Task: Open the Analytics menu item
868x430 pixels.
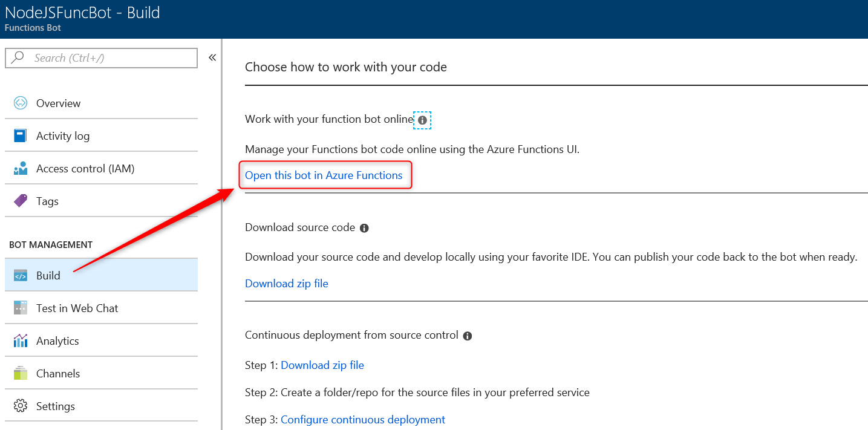Action: click(x=57, y=341)
